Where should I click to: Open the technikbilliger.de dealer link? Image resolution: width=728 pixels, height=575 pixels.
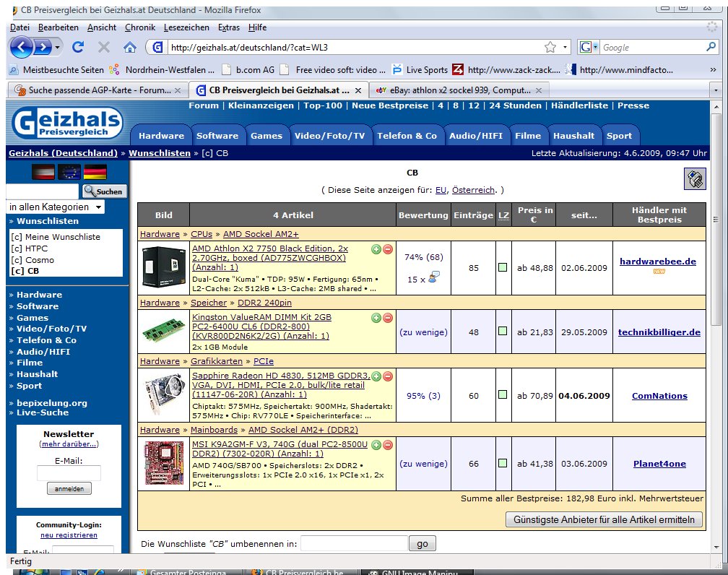(x=659, y=332)
